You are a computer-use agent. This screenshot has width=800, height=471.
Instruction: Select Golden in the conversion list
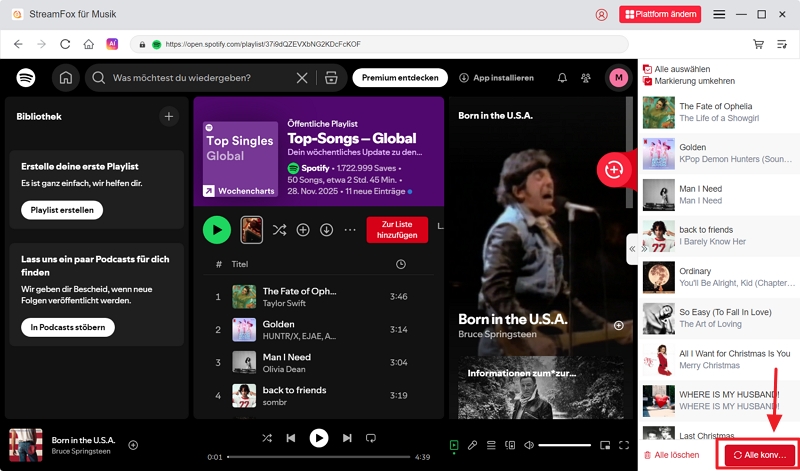(x=719, y=153)
